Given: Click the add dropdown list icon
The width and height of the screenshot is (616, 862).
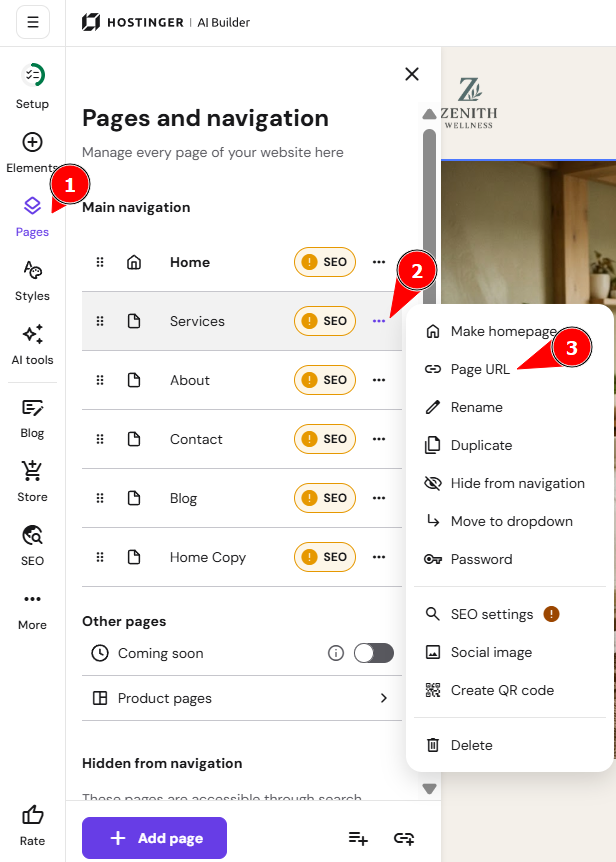Looking at the screenshot, I should coord(358,838).
